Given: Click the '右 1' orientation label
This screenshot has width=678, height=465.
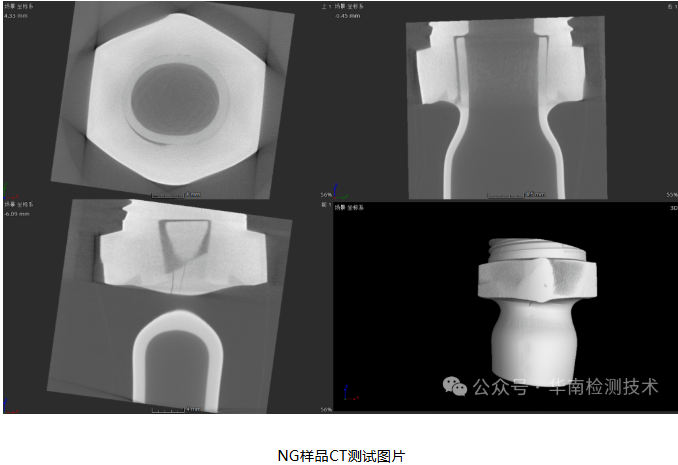Looking at the screenshot, I should (673, 6).
